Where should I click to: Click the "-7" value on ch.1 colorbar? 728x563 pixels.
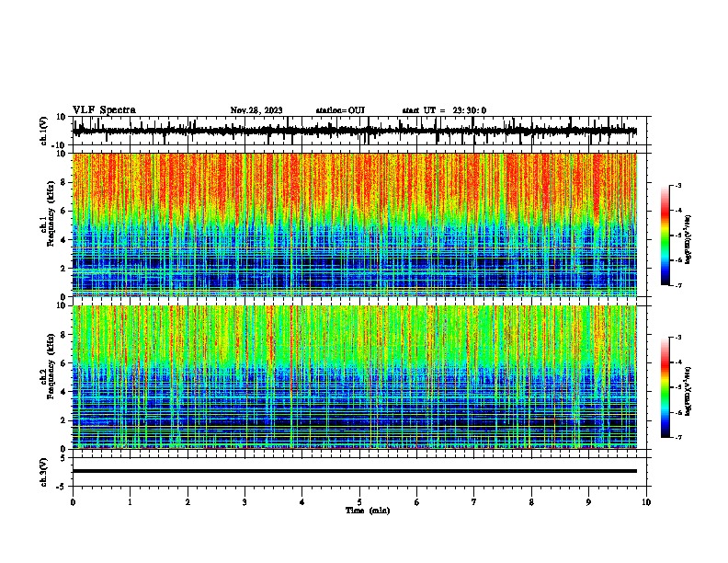(677, 285)
